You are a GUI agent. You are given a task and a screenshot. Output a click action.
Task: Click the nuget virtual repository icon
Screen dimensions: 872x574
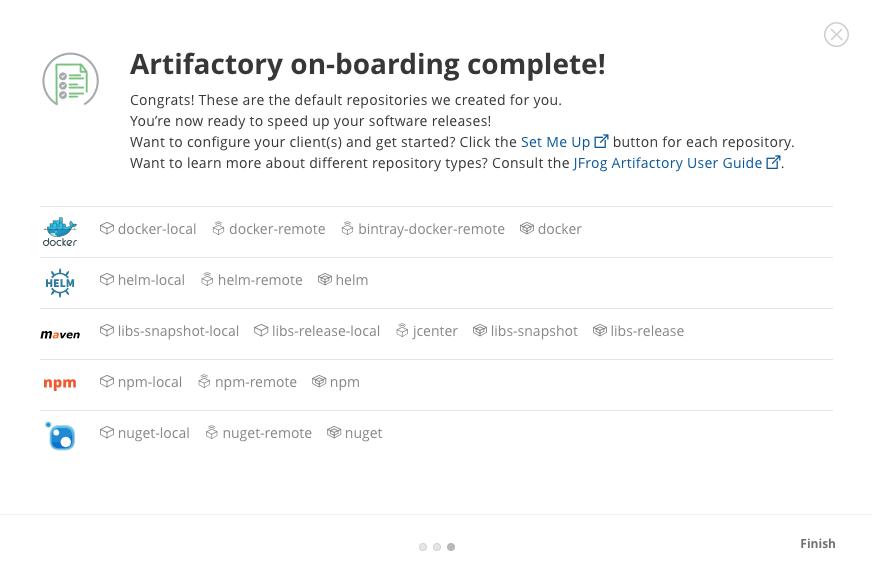pos(334,433)
